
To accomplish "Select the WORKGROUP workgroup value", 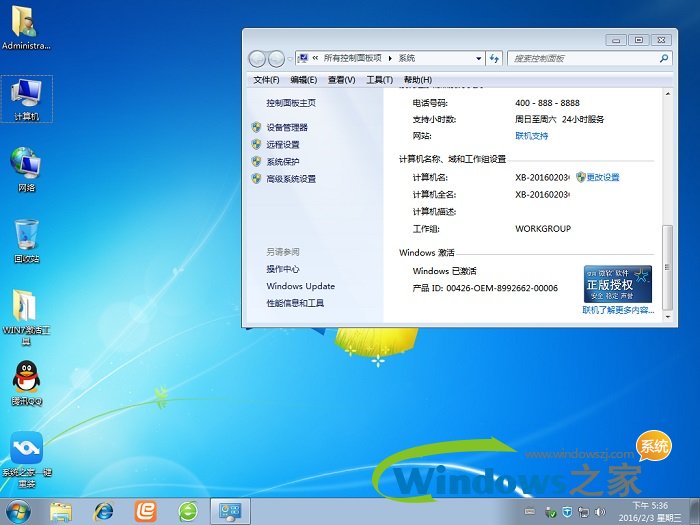I will tap(543, 229).
